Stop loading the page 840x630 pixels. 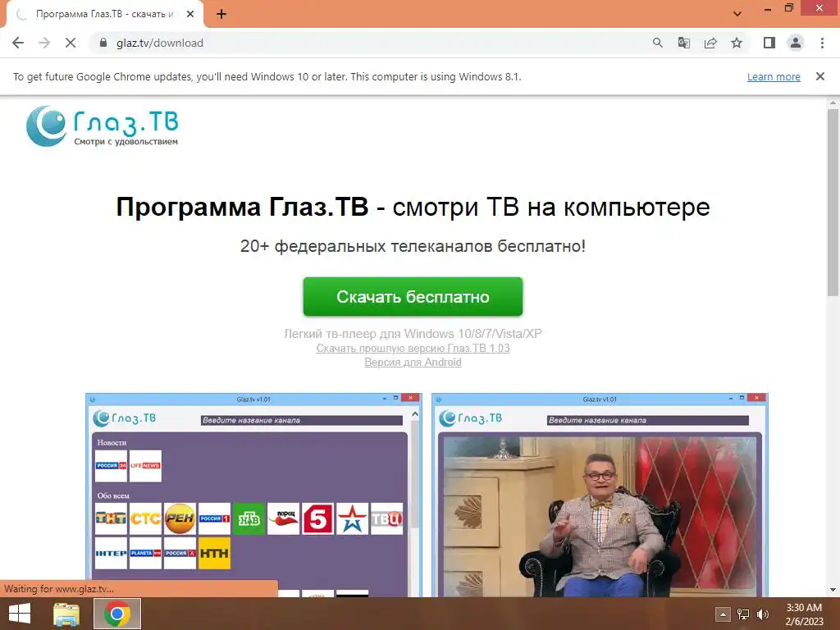click(x=71, y=43)
